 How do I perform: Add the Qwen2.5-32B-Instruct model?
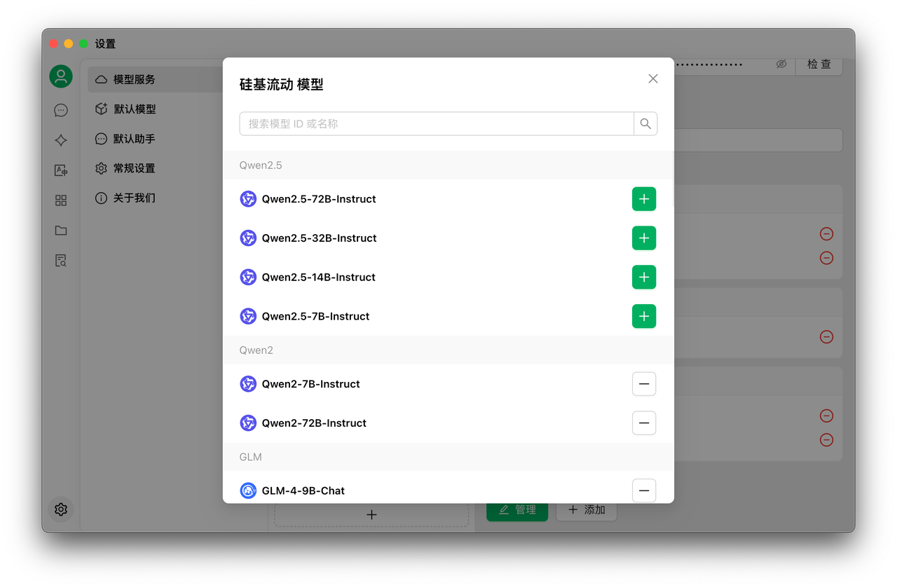644,238
